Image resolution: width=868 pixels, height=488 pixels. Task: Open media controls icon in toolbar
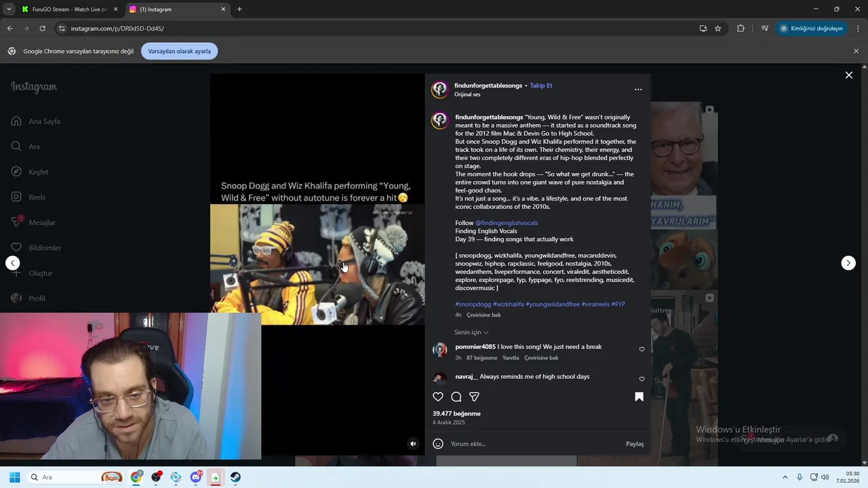tap(765, 28)
